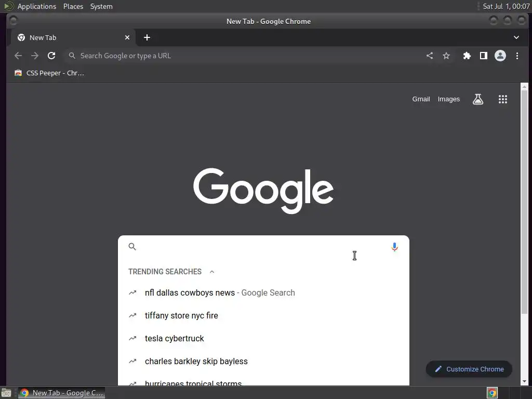The height and width of the screenshot is (399, 532).
Task: Click the pencil icon on Customize Chrome
Action: click(x=438, y=369)
